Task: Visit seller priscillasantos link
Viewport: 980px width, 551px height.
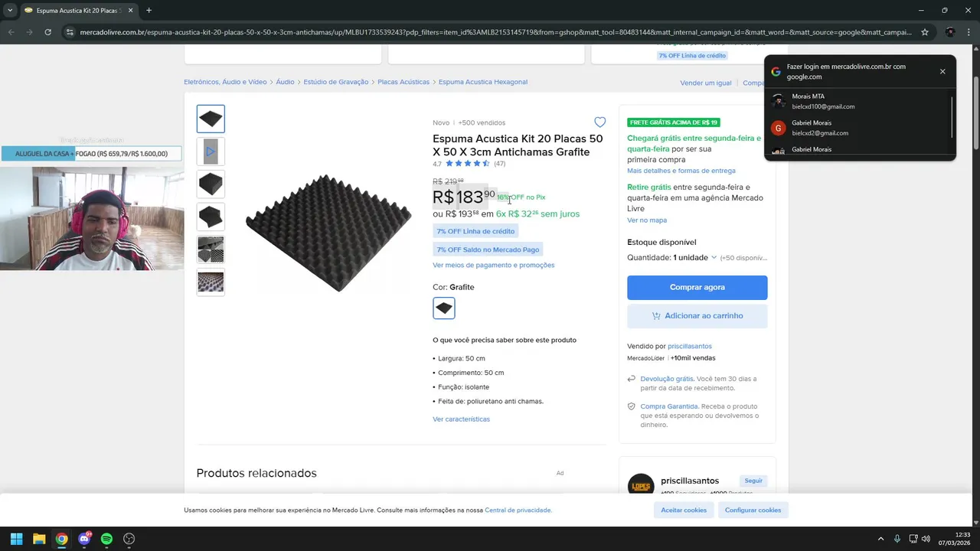Action: (x=689, y=347)
